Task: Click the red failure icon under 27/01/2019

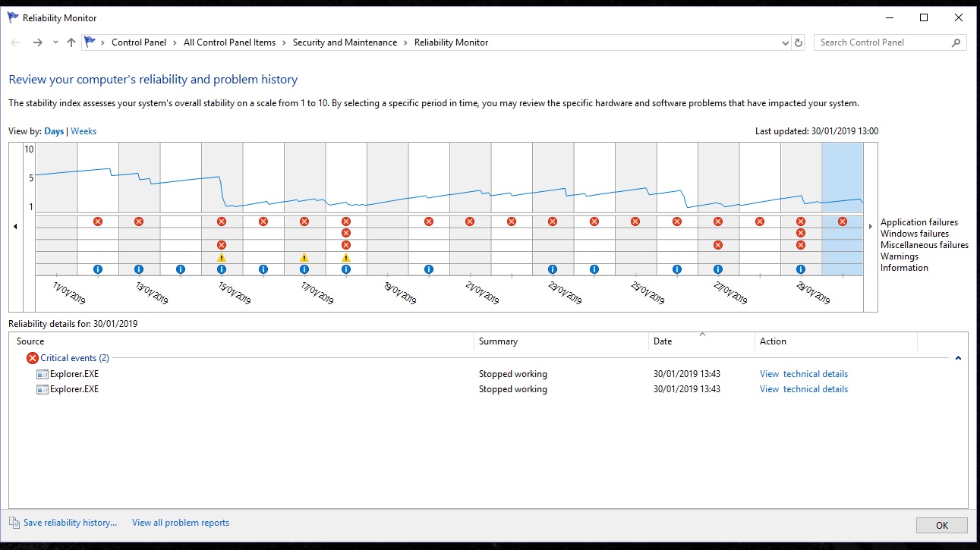Action: click(x=717, y=221)
